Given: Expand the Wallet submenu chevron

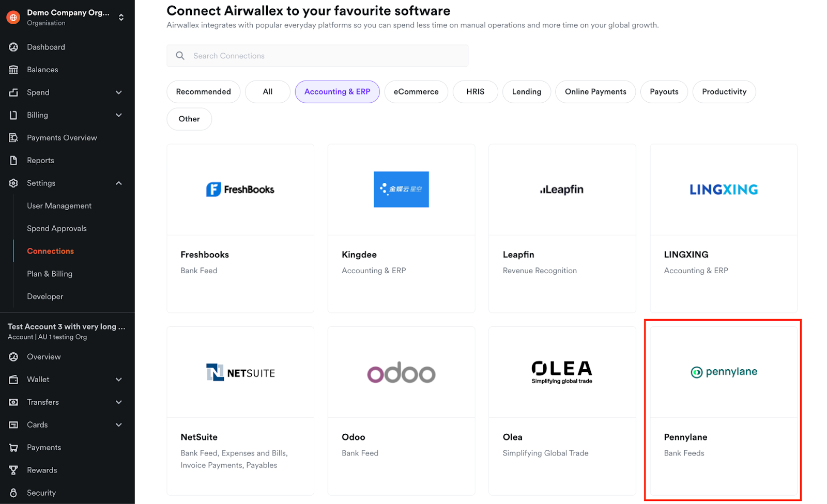Looking at the screenshot, I should (x=119, y=380).
